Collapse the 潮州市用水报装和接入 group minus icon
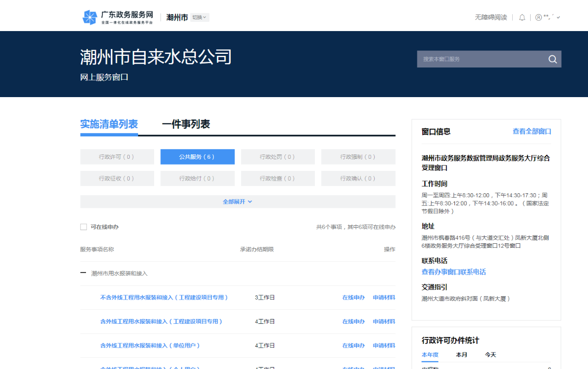 pyautogui.click(x=83, y=273)
